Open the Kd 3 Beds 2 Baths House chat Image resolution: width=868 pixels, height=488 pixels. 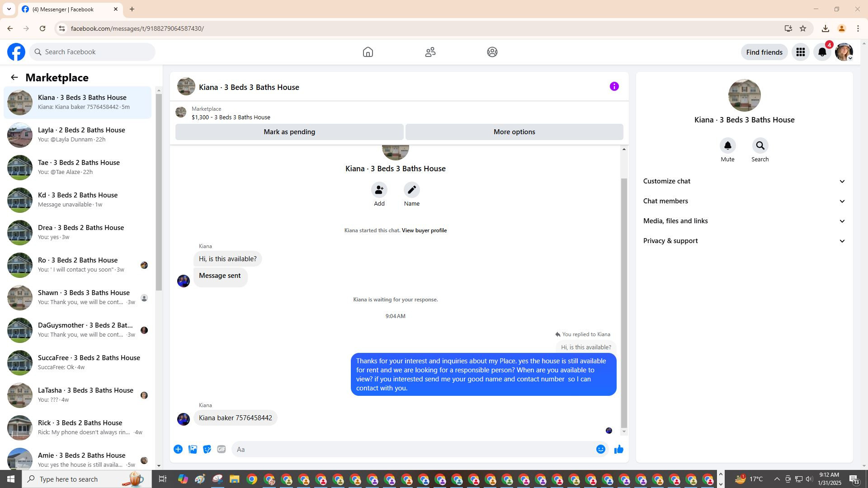pos(78,200)
